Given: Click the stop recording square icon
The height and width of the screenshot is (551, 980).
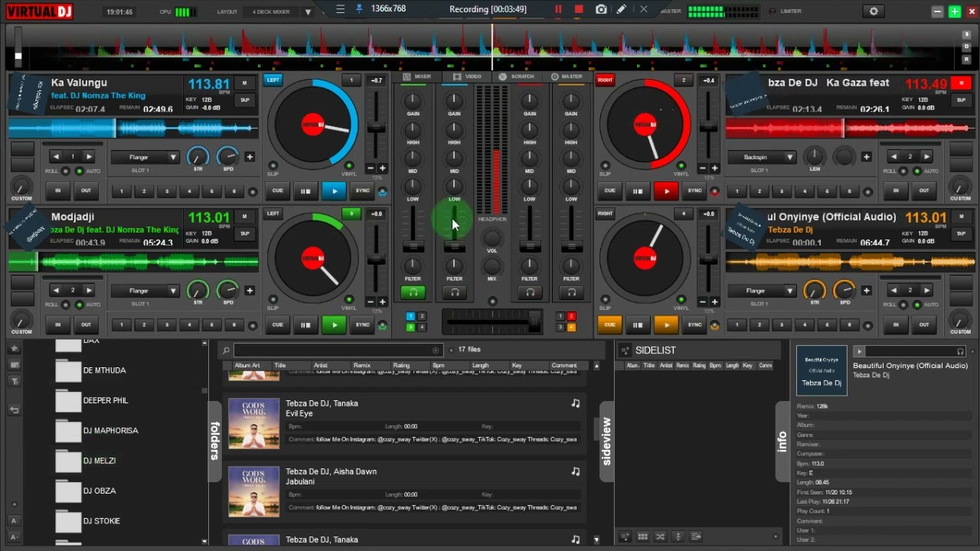Looking at the screenshot, I should [579, 9].
